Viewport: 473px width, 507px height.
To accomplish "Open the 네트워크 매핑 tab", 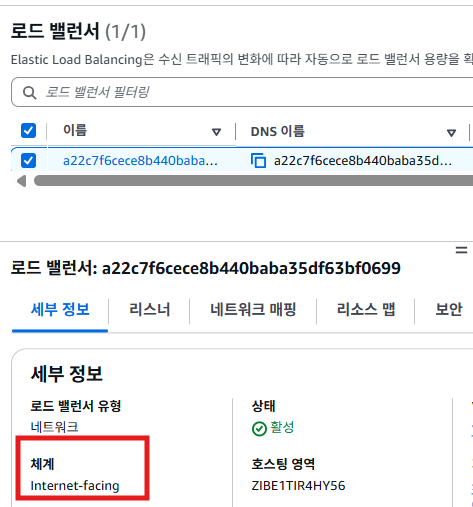I will pyautogui.click(x=253, y=310).
